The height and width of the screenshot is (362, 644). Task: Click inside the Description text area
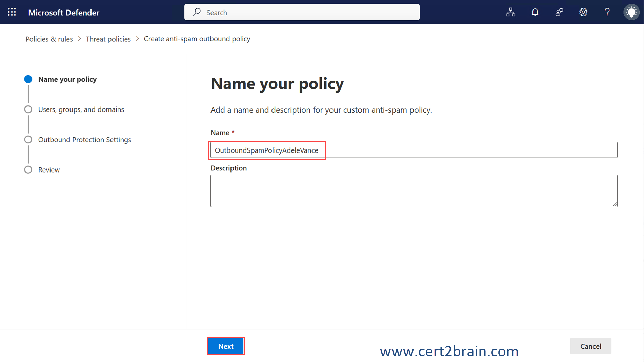point(414,190)
